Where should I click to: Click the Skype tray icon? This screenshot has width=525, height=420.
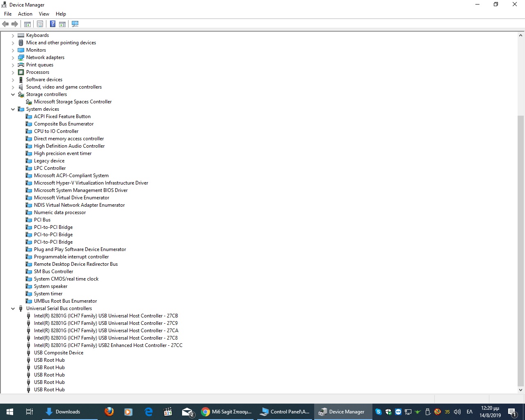[x=379, y=412]
